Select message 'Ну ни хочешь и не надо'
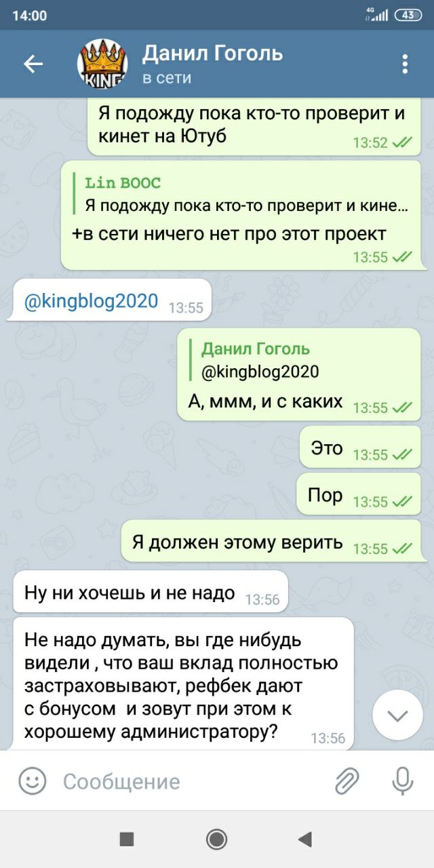The image size is (434, 868). (x=151, y=592)
